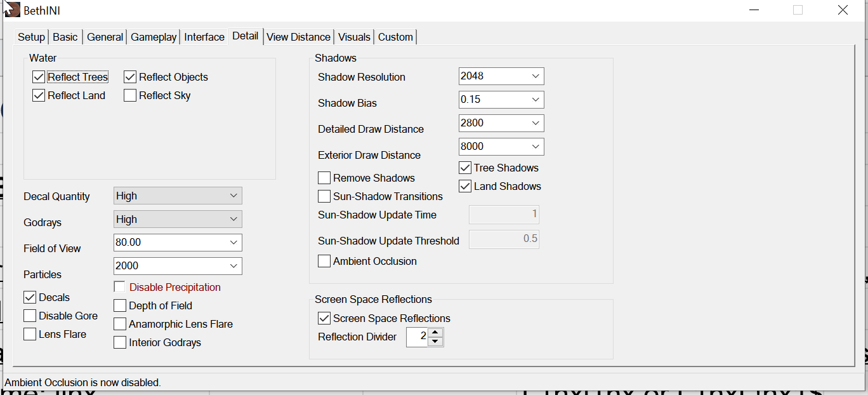Screen dimensions: 868x395
Task: Uncheck Reflect Trees
Action: point(39,77)
